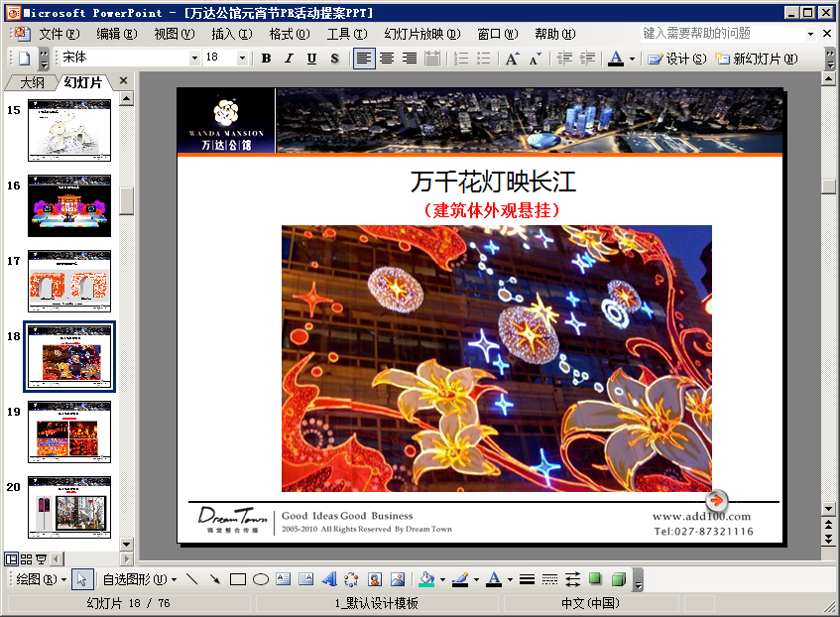Increase font size
The width and height of the screenshot is (840, 617).
[x=512, y=59]
